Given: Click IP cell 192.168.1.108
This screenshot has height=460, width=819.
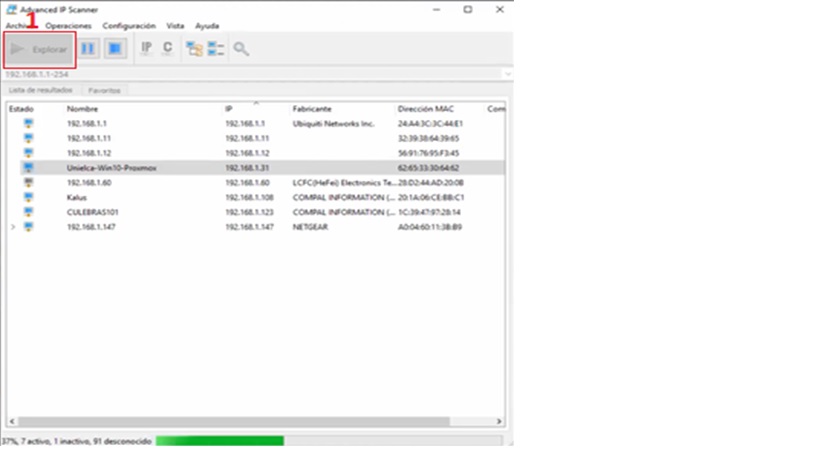Looking at the screenshot, I should (x=249, y=197).
